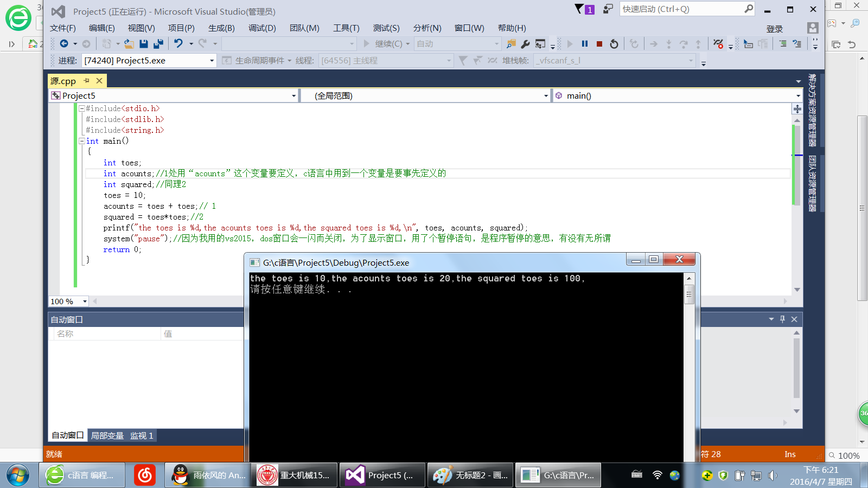Switch to the 局部变量 tab
Screen dimensions: 868x488
(107, 435)
